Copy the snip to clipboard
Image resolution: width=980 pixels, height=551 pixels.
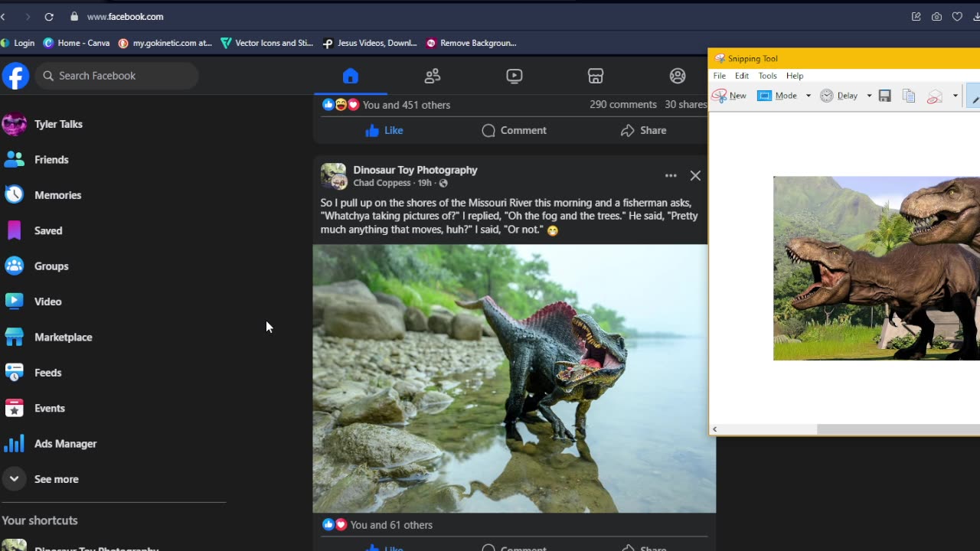click(x=909, y=96)
